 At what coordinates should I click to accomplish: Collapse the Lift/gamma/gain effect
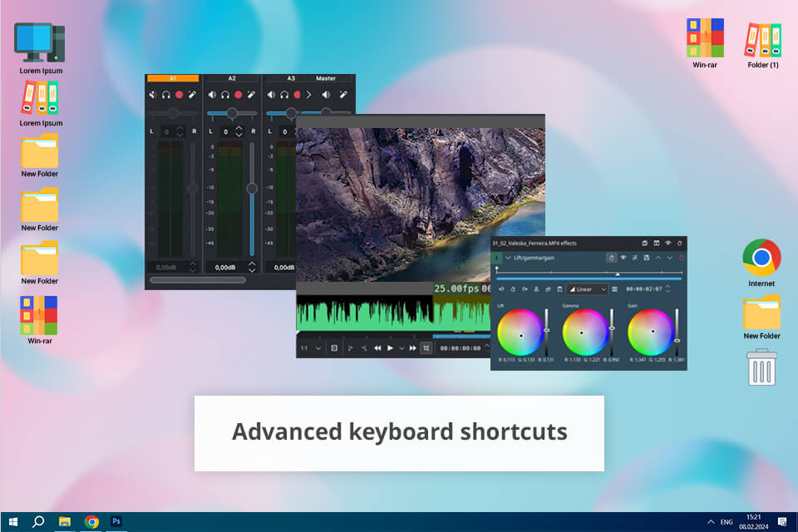click(508, 259)
